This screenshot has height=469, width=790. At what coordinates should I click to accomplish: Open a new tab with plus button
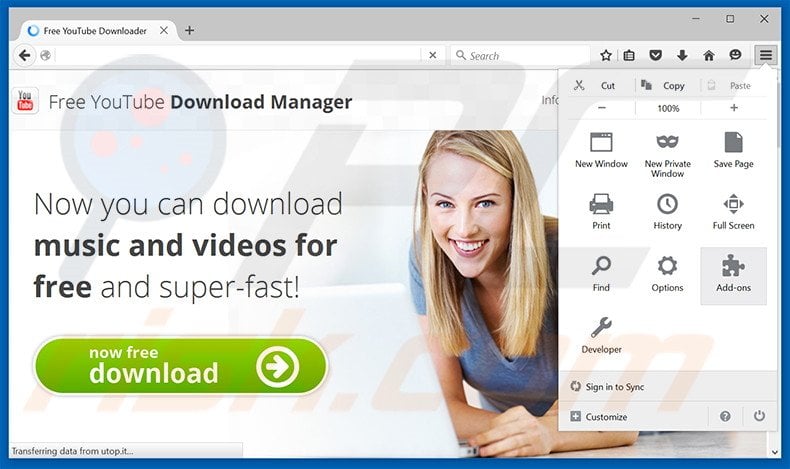pos(189,31)
